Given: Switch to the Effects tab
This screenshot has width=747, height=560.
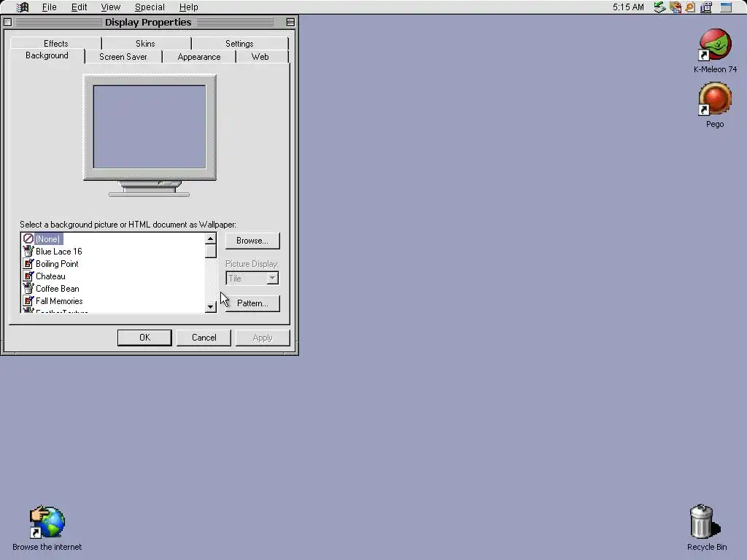Looking at the screenshot, I should pyautogui.click(x=55, y=43).
